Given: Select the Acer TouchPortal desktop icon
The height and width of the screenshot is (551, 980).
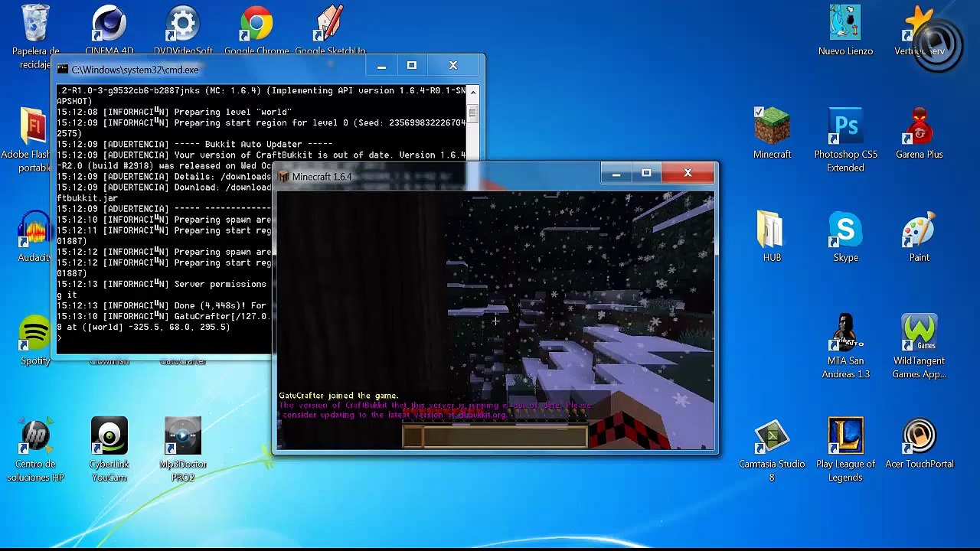Looking at the screenshot, I should 919,435.
